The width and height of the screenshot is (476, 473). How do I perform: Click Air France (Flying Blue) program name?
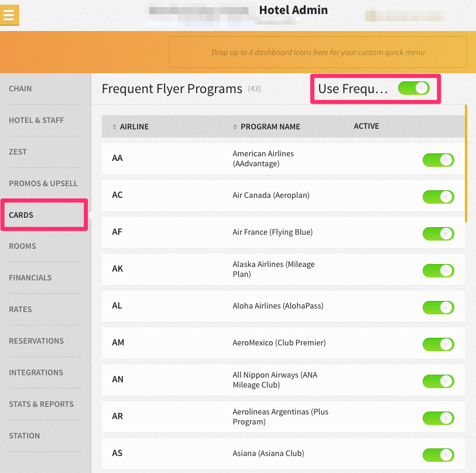[273, 232]
